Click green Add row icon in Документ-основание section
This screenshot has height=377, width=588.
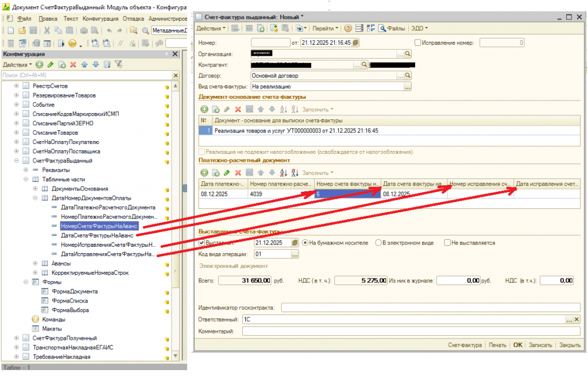tap(204, 109)
